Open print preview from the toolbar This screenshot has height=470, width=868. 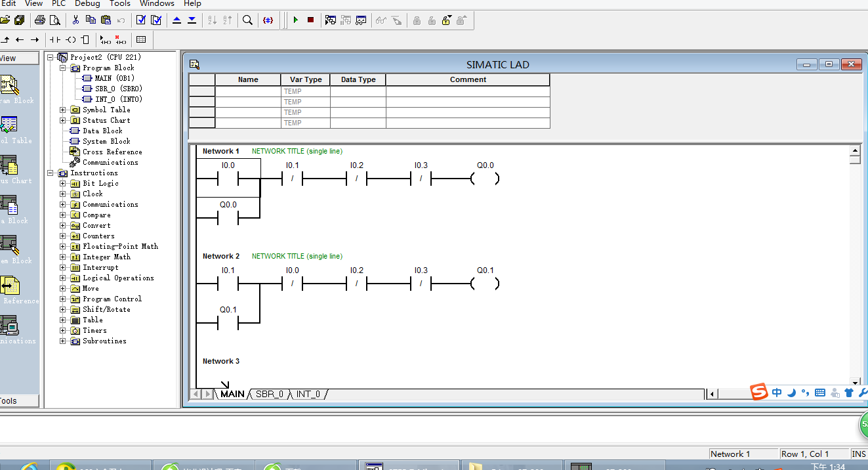click(54, 20)
